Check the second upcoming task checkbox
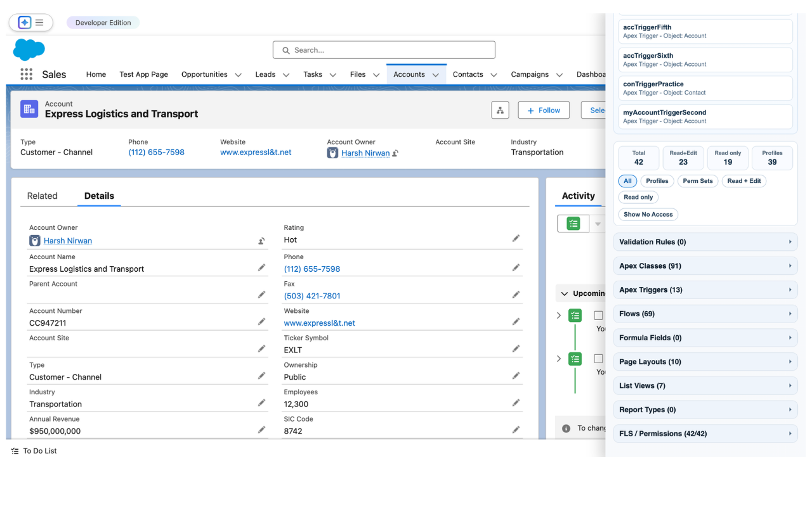Screen dimensions: 812x508 tap(598, 358)
